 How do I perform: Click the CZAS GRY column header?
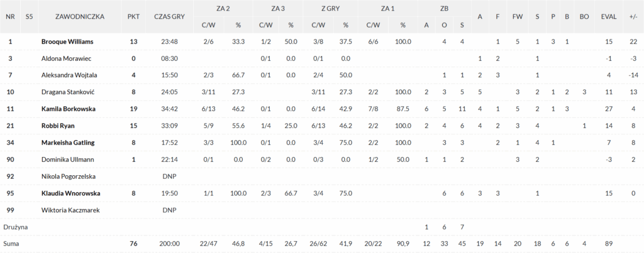tap(169, 17)
